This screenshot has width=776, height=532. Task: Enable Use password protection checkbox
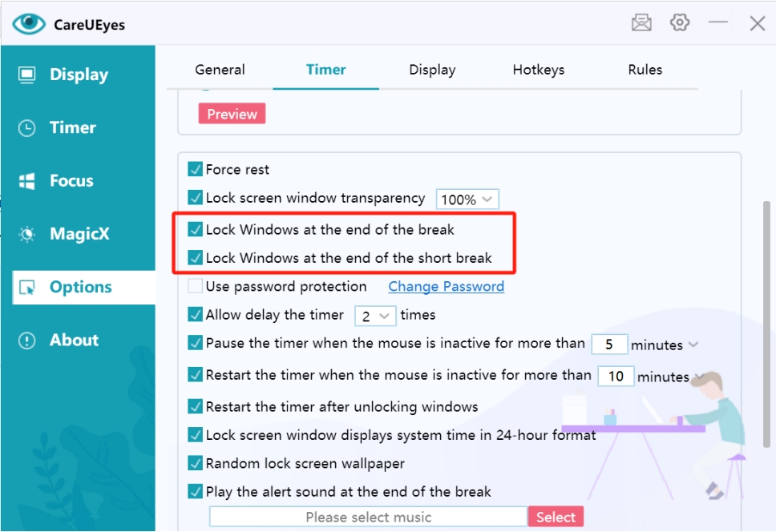(195, 287)
